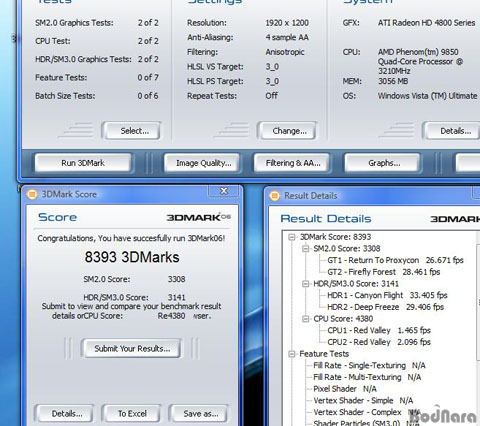
Task: Open the Change... settings button
Action: 287,130
